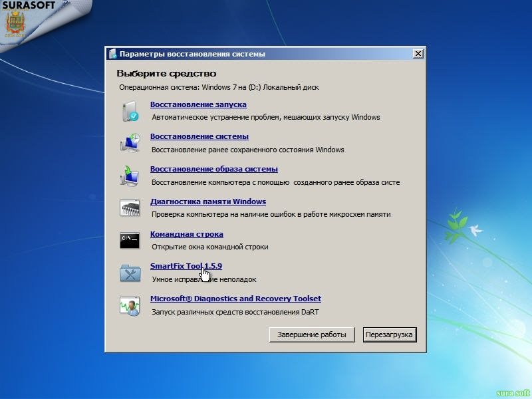532x399 pixels.
Task: Launch Восстановление образа системы
Action: (214, 169)
